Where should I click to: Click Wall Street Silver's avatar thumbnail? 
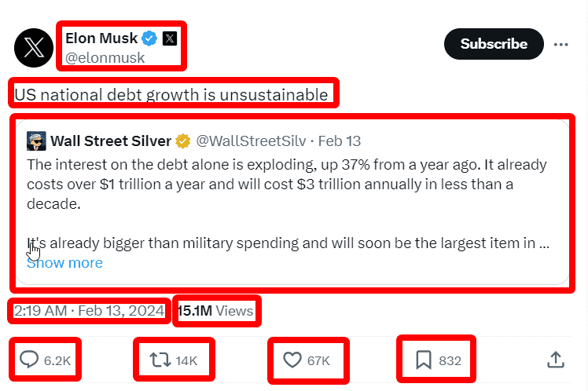point(35,141)
